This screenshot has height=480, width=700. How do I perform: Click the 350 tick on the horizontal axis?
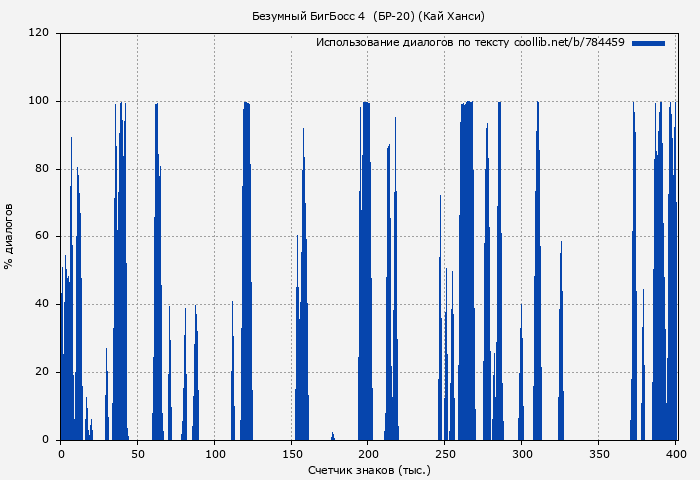(x=599, y=454)
